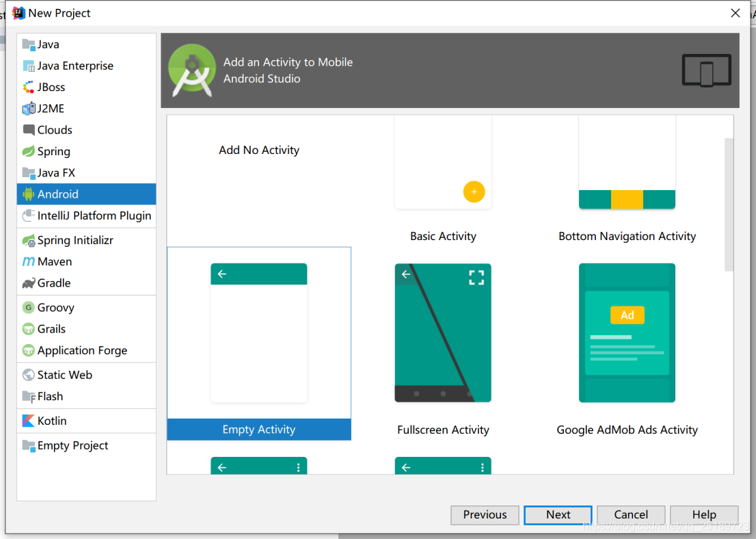Click the green Android robot icon
This screenshot has width=756, height=539.
29,194
